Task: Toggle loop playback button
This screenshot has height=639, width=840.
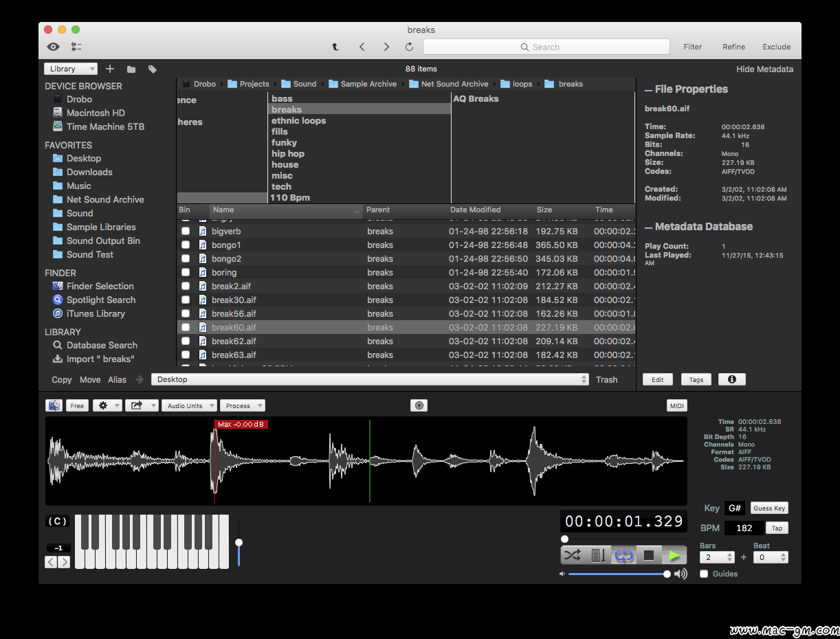Action: tap(624, 555)
